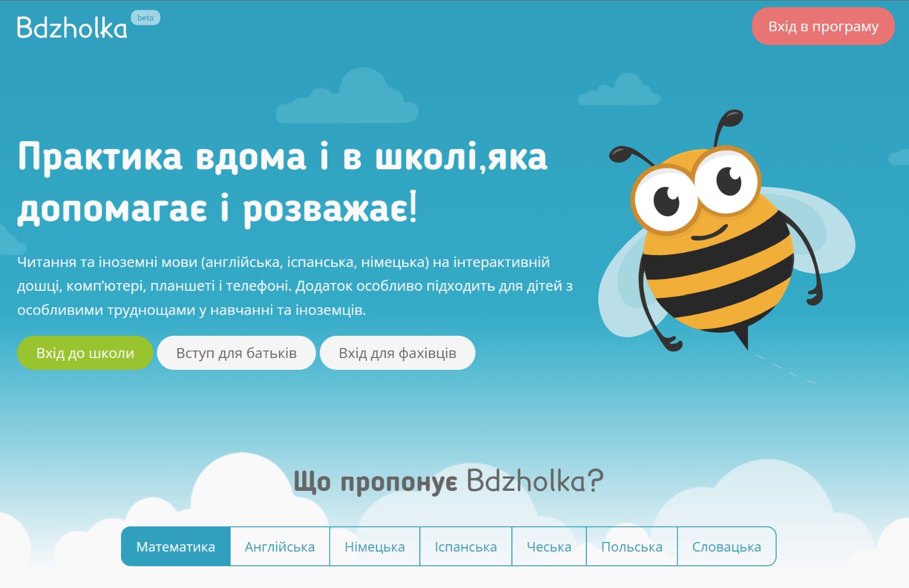909x588 pixels.
Task: Click Вступ для батьків button
Action: point(236,353)
